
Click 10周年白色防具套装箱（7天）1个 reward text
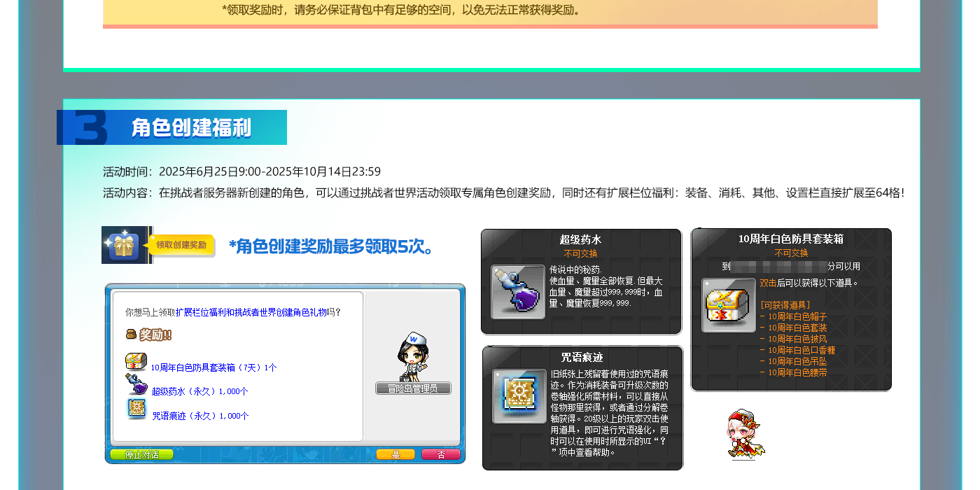click(x=213, y=367)
